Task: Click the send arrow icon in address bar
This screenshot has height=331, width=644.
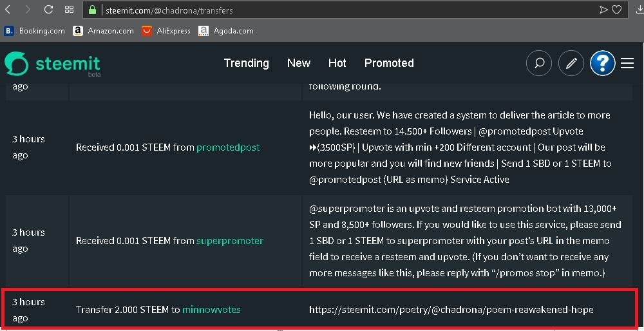Action: (603, 10)
